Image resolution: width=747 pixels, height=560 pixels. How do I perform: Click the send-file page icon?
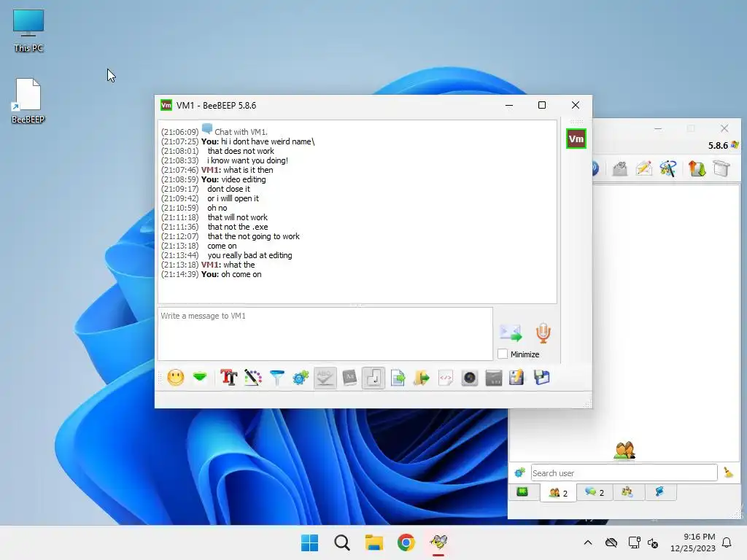(398, 378)
